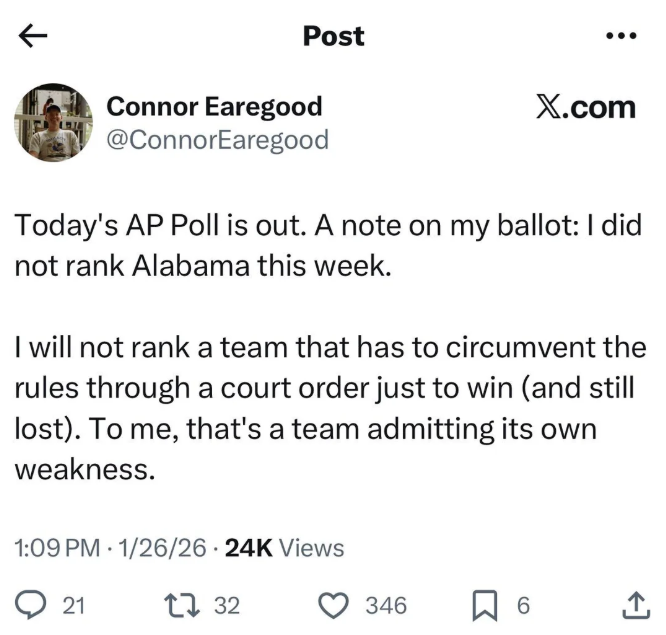Share the post via the share icon
This screenshot has width=666, height=635.
[634, 604]
